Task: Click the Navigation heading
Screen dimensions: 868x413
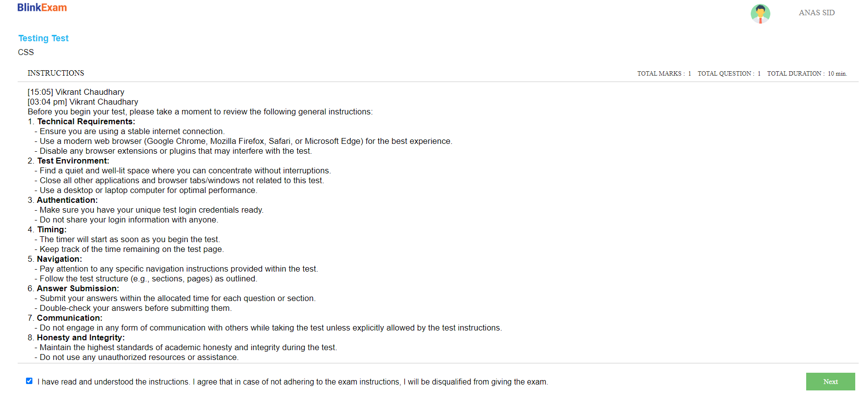Action: (59, 259)
